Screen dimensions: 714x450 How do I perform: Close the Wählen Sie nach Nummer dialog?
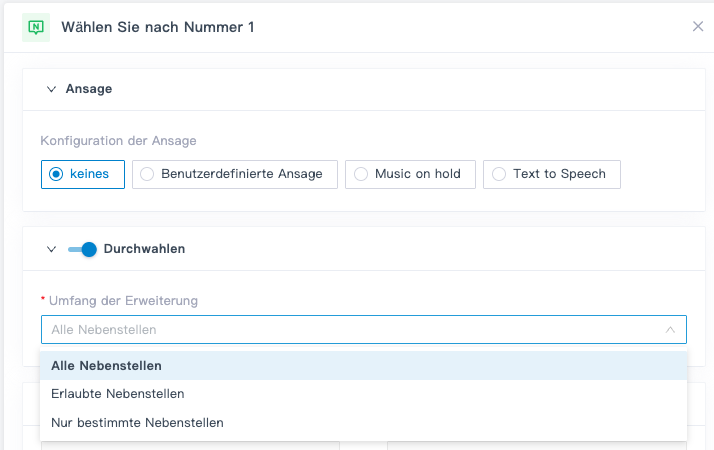698,27
